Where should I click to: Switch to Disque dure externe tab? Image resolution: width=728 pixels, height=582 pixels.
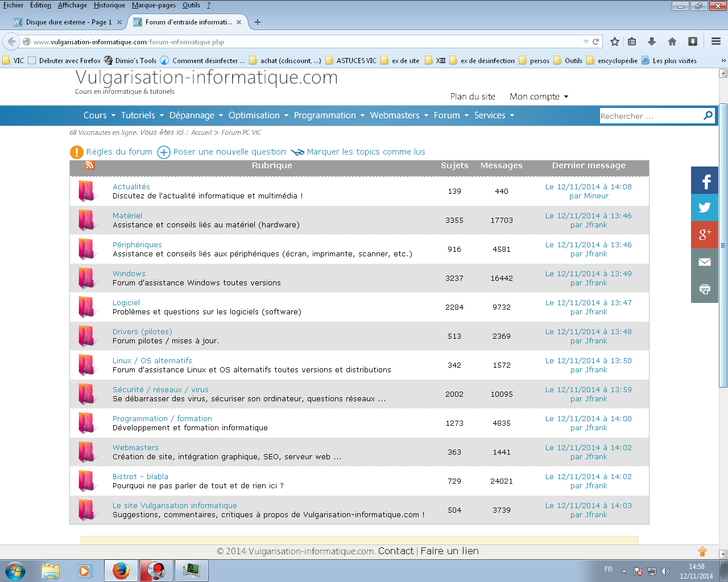pos(67,22)
